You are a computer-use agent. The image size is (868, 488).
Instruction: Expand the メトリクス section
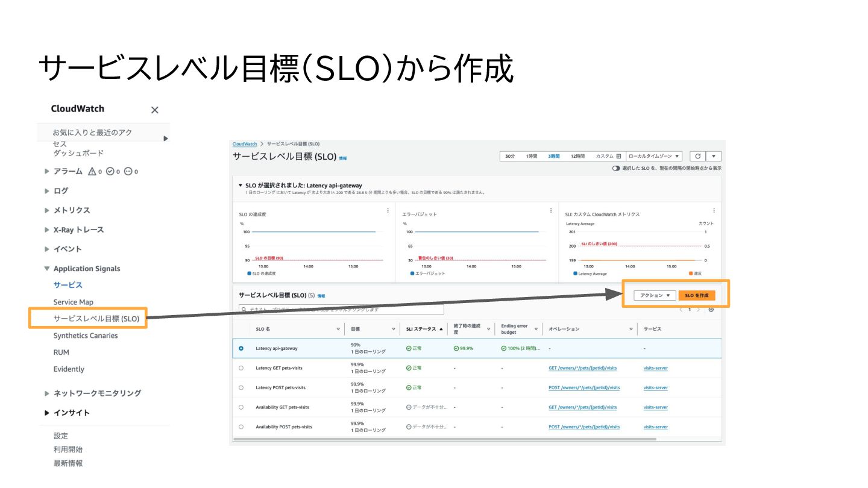pos(47,210)
